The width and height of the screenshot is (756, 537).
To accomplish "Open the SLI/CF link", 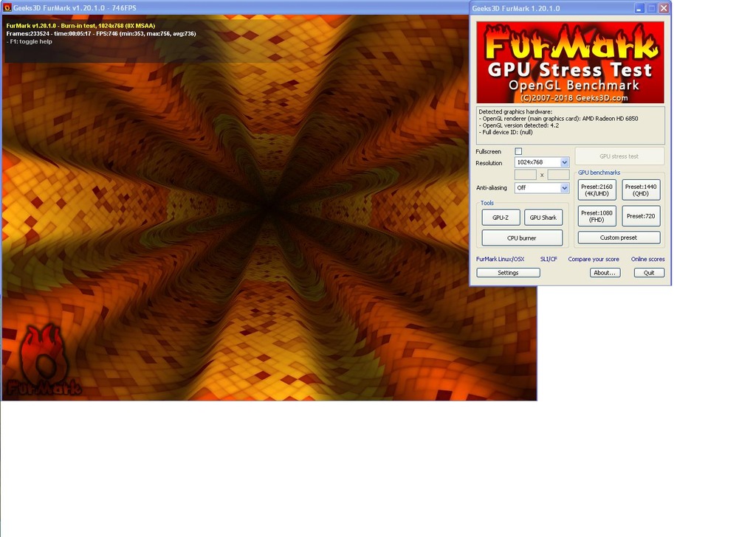I will 549,259.
